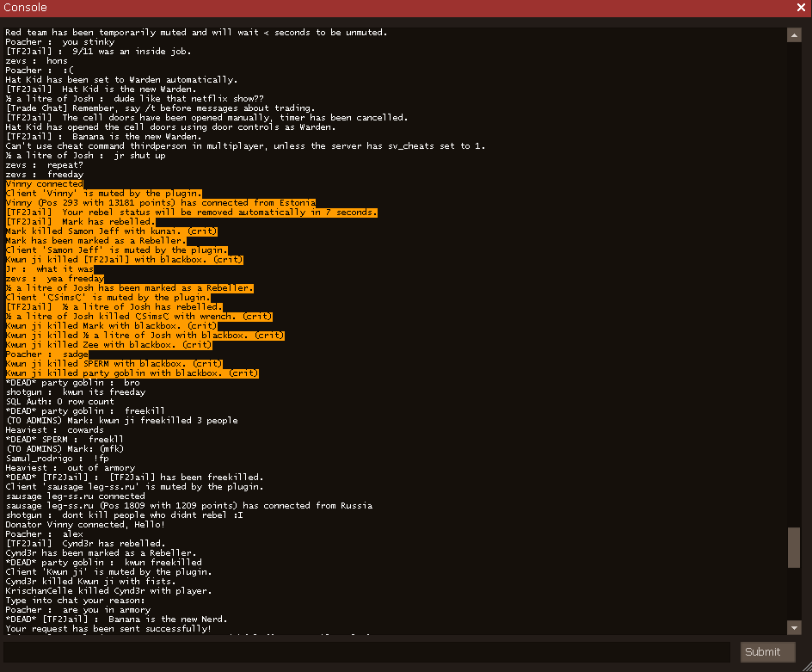Image resolution: width=812 pixels, height=672 pixels.
Task: Focus the console command input field
Action: (x=366, y=652)
